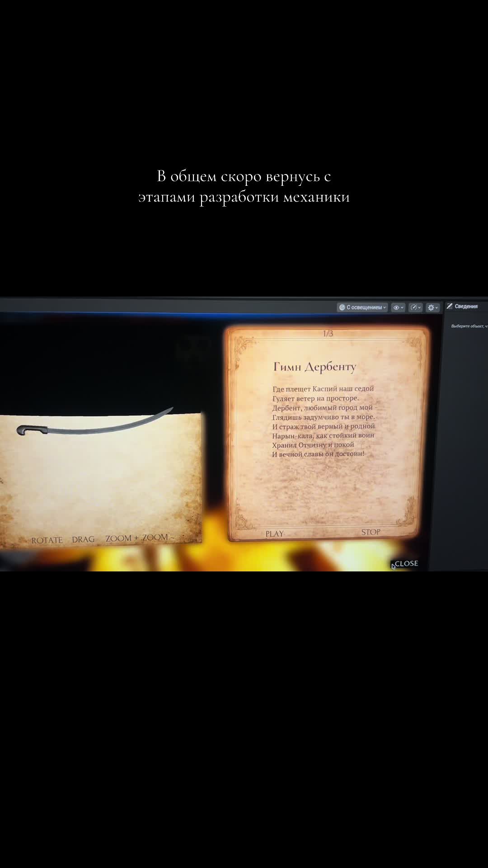Screen dimensions: 488x868
Task: Switch to the Сведения details tab
Action: click(465, 307)
